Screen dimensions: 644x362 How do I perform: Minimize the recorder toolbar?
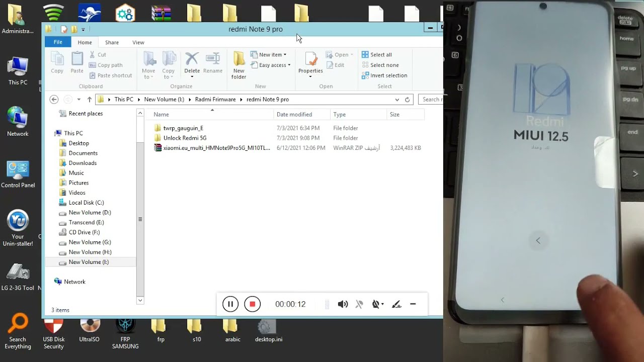[413, 304]
